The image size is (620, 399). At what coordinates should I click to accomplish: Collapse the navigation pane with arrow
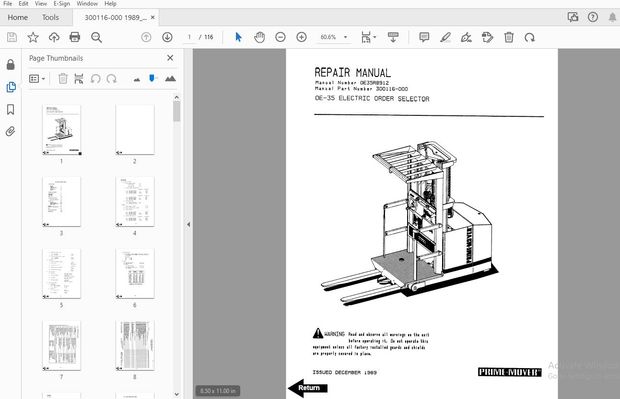click(x=188, y=224)
